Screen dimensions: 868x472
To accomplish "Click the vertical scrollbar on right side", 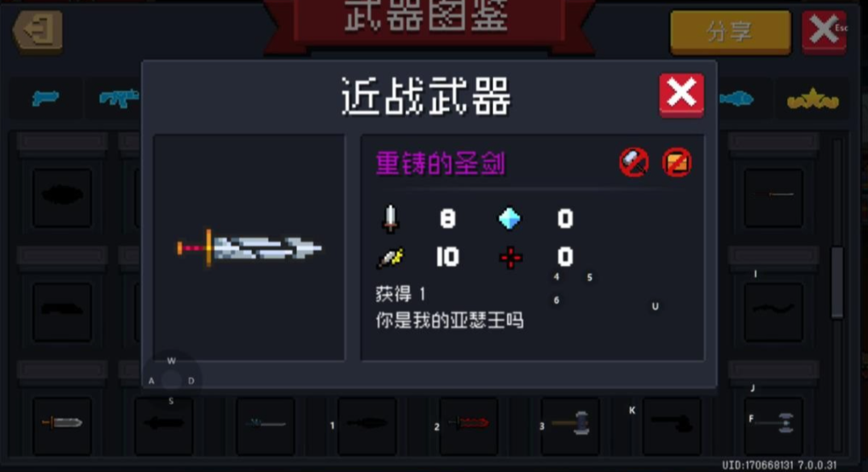I will [837, 283].
